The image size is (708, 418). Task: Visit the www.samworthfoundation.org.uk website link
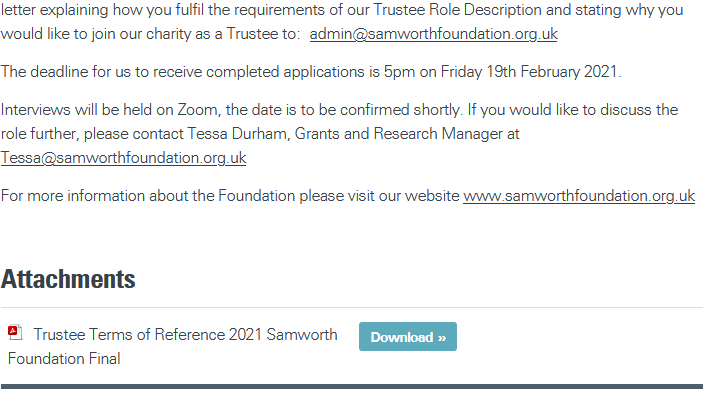pos(578,196)
